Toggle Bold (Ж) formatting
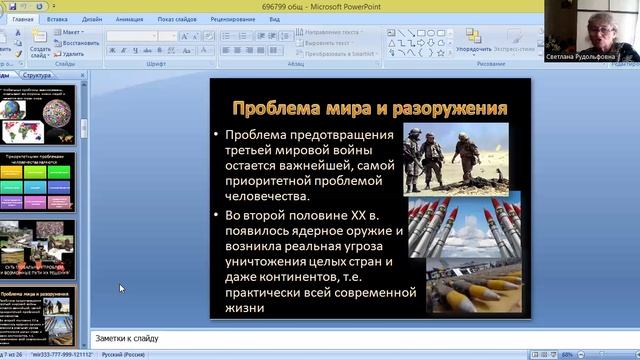 (x=112, y=51)
